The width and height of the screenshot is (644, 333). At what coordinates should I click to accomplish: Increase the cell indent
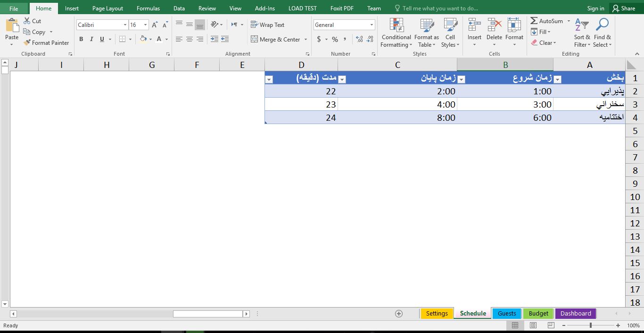point(225,39)
